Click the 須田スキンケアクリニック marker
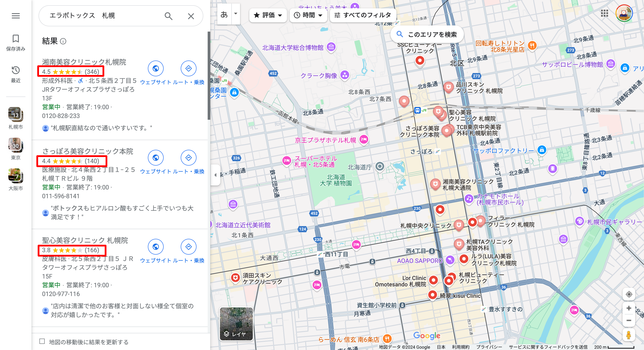Viewport: 644px width, 350px height. click(x=235, y=278)
